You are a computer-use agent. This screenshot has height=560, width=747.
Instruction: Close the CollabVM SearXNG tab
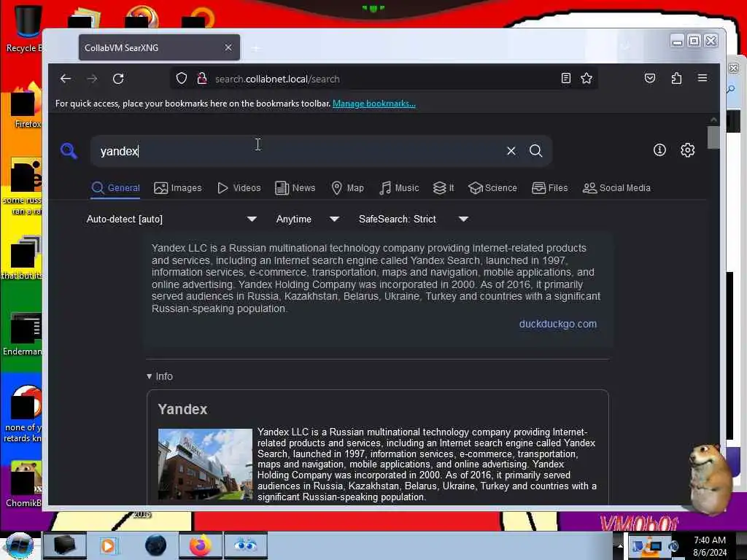pos(228,47)
